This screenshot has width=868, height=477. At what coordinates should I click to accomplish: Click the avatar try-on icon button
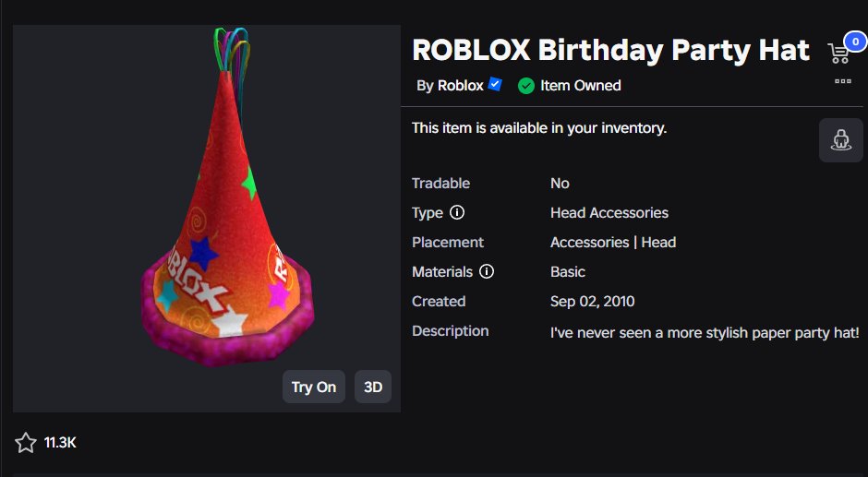[x=841, y=140]
